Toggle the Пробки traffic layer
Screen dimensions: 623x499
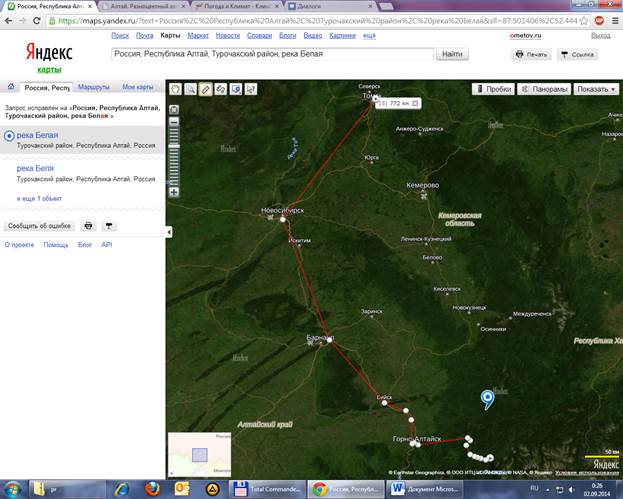pos(493,89)
